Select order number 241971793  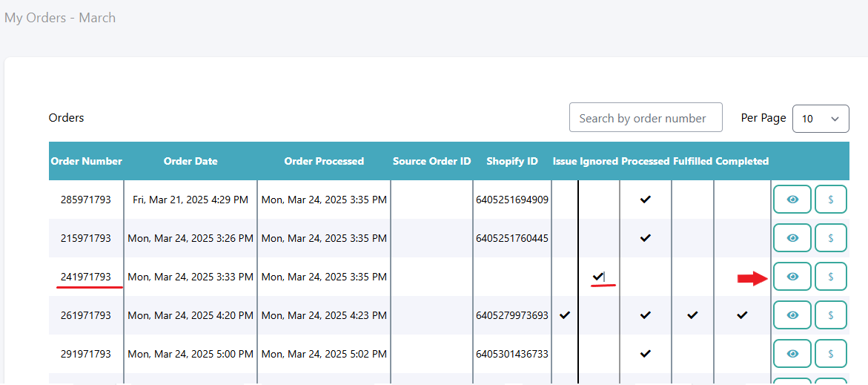[86, 277]
